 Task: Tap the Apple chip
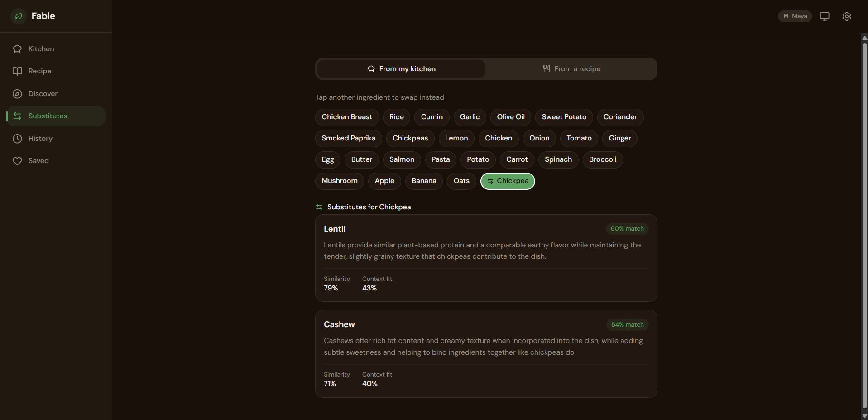pos(384,181)
